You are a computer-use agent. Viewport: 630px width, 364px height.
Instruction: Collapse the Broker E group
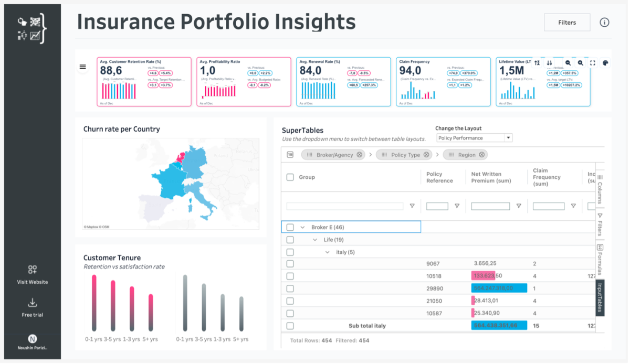point(302,227)
